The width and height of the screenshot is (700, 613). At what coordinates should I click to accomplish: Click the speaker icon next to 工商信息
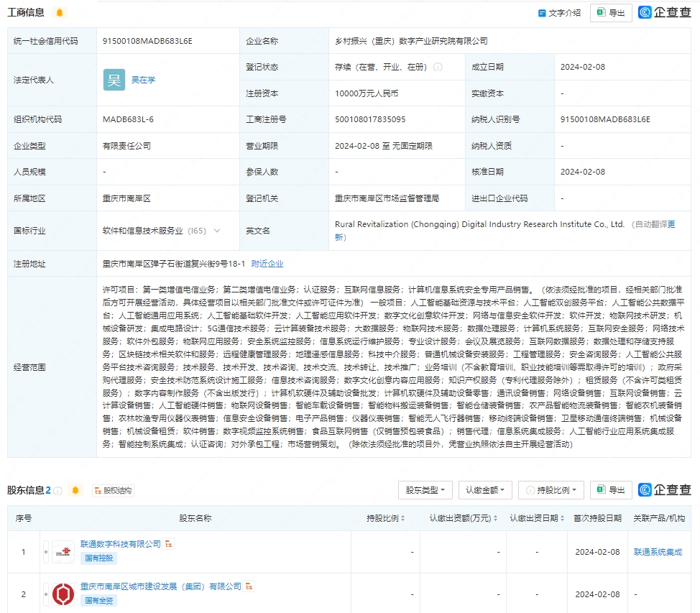(60, 12)
